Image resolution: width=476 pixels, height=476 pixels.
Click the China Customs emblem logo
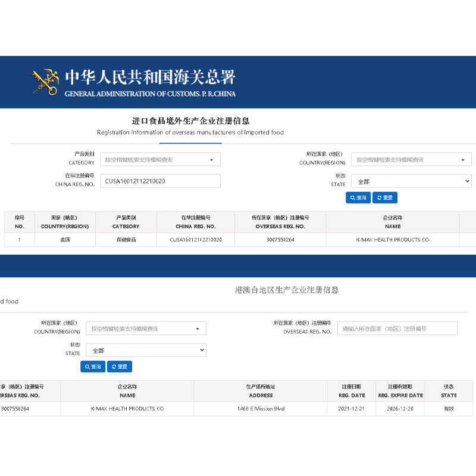click(45, 82)
